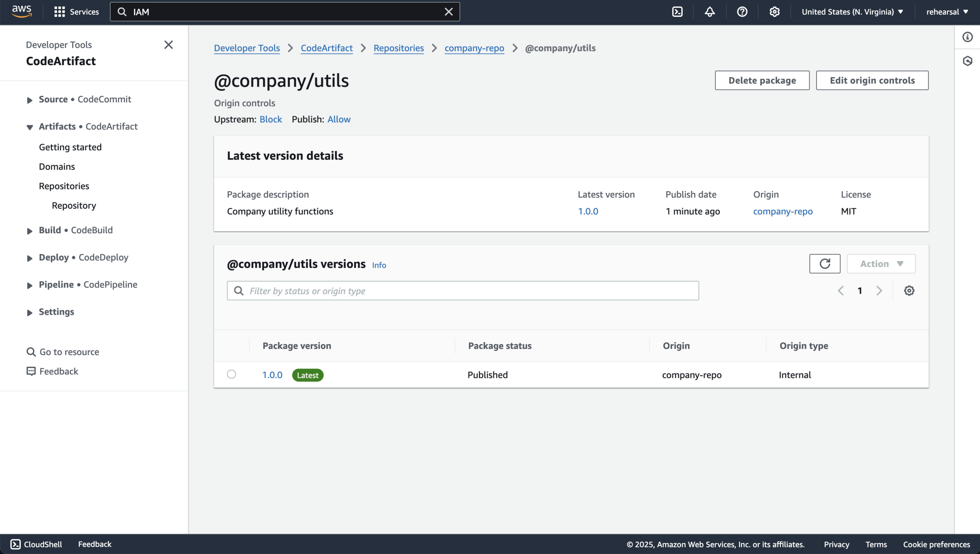Open Getting started in sidebar
This screenshot has height=554, width=980.
tap(70, 147)
